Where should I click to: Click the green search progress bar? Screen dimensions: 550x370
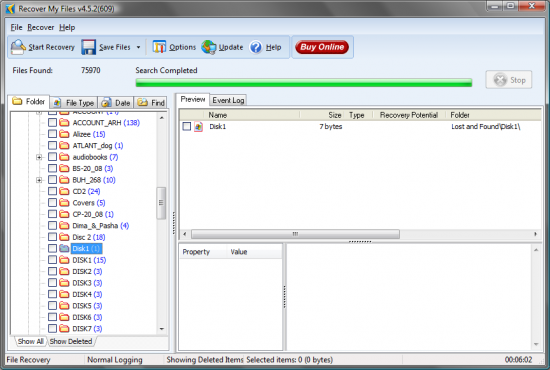[303, 83]
